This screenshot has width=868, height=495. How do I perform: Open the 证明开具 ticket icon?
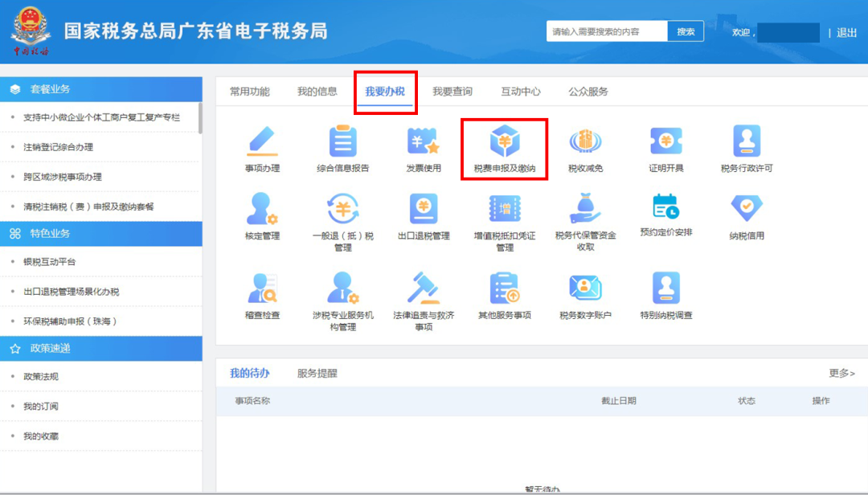666,141
